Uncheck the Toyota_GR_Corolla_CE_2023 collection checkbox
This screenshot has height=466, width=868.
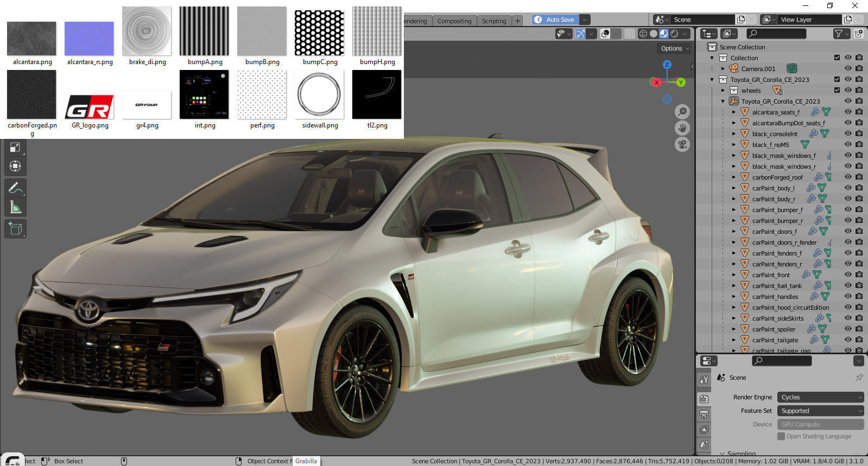coord(837,79)
